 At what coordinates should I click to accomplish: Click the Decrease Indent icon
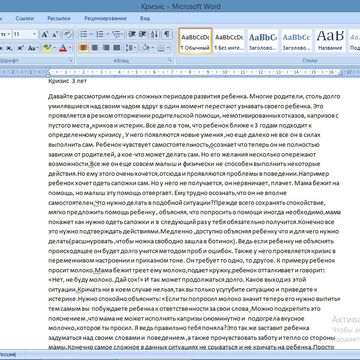click(132, 34)
